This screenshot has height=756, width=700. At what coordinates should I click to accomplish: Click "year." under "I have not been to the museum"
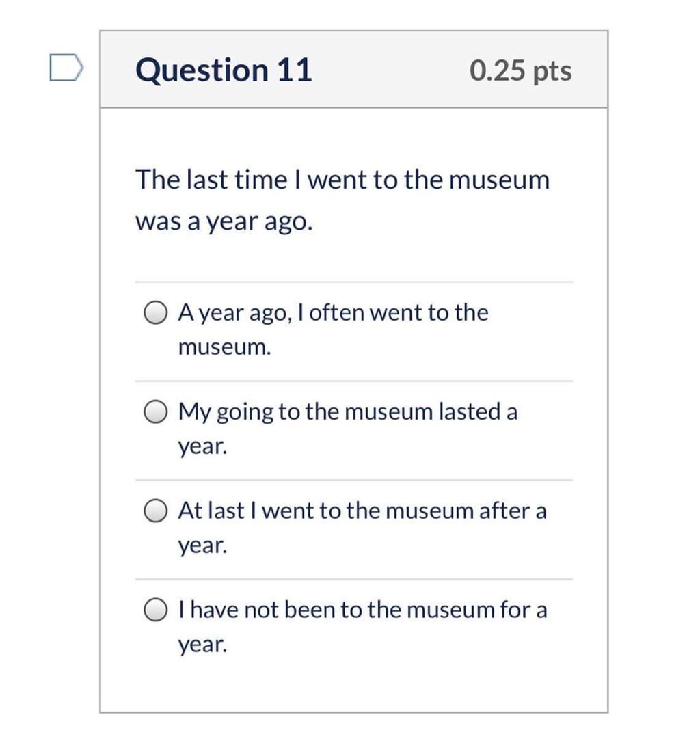point(202,644)
